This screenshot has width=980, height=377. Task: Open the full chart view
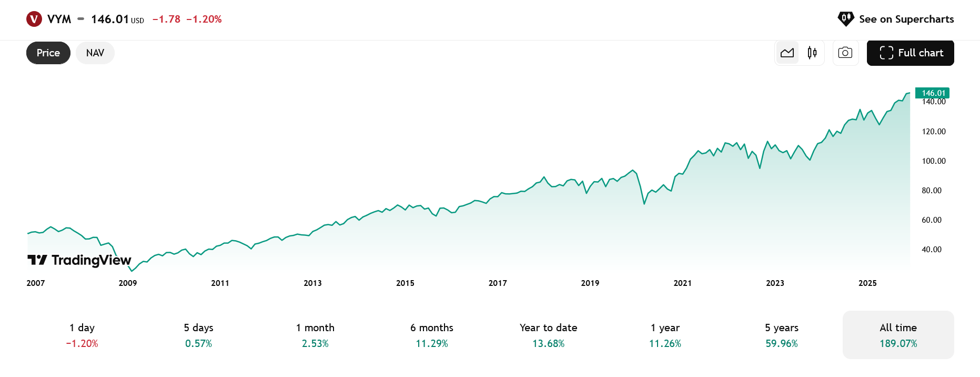[910, 53]
